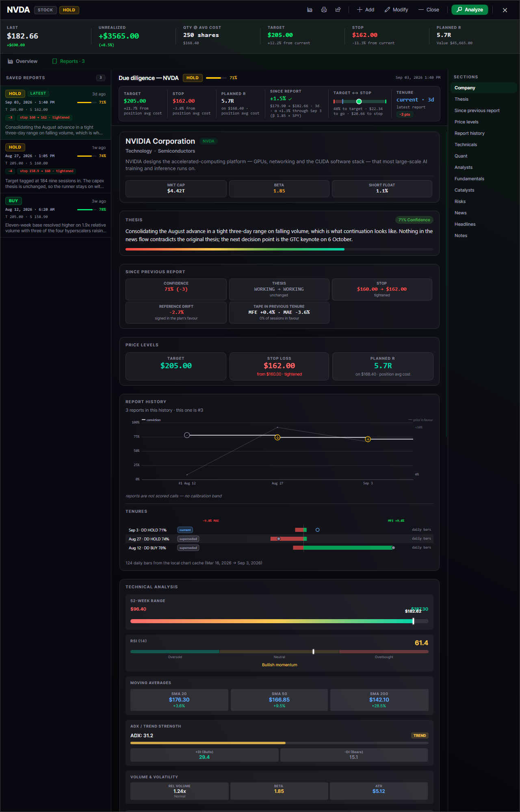The height and width of the screenshot is (812, 520).
Task: Jump to the Analysts section
Action: click(483, 167)
